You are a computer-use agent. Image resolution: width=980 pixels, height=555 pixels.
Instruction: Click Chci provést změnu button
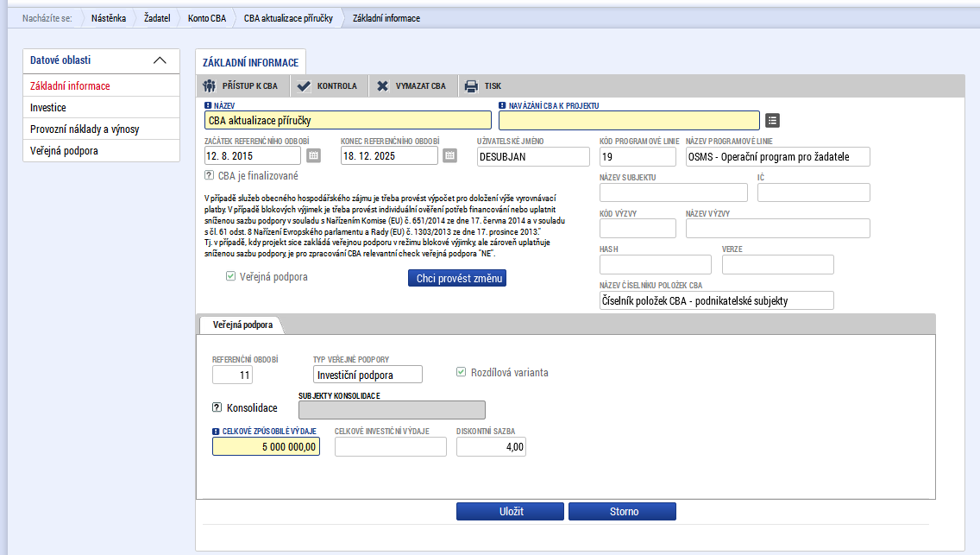pyautogui.click(x=457, y=278)
